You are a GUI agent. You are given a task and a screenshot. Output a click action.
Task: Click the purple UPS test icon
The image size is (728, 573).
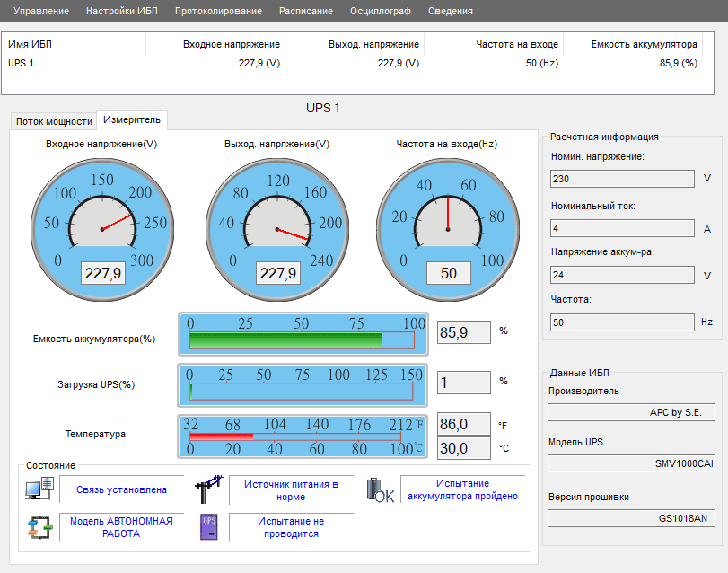pos(208,527)
